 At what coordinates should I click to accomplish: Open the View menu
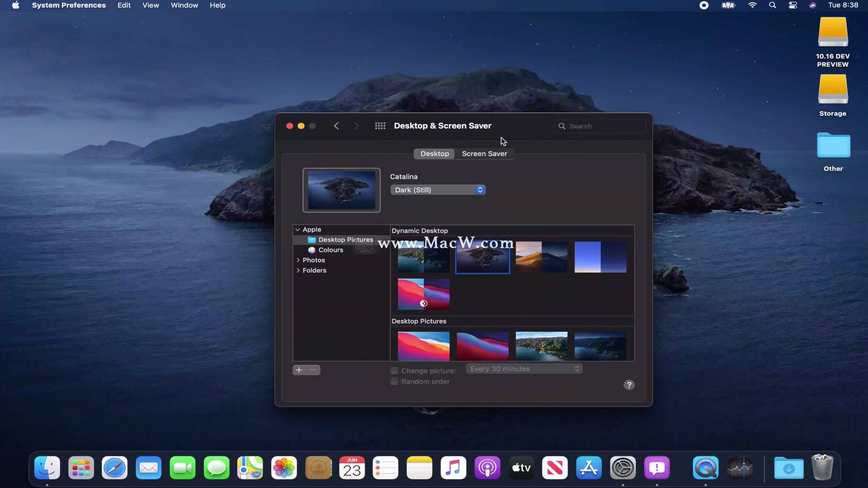(x=151, y=5)
